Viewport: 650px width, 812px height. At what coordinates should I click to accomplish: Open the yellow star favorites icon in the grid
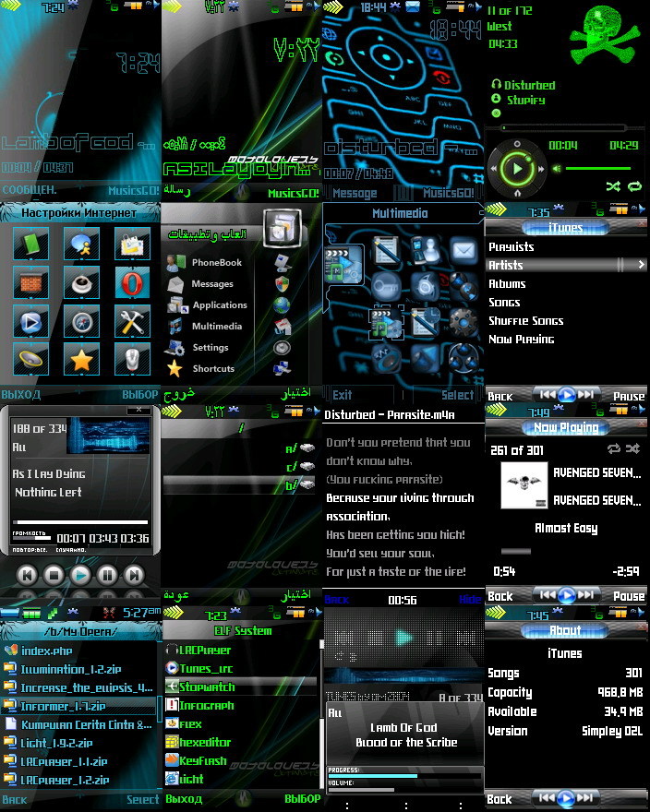[x=81, y=359]
